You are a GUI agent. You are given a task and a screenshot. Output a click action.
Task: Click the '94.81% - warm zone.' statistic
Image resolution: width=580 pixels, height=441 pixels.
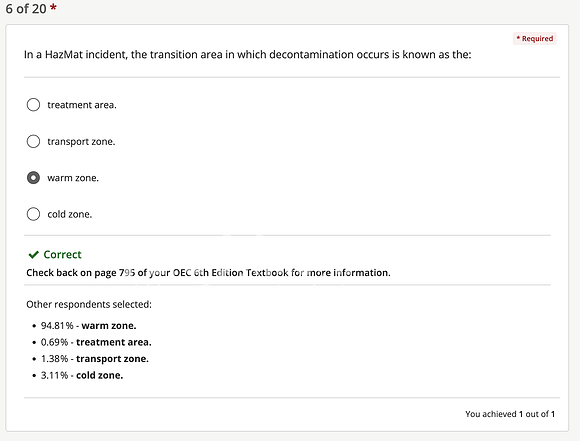pyautogui.click(x=88, y=326)
